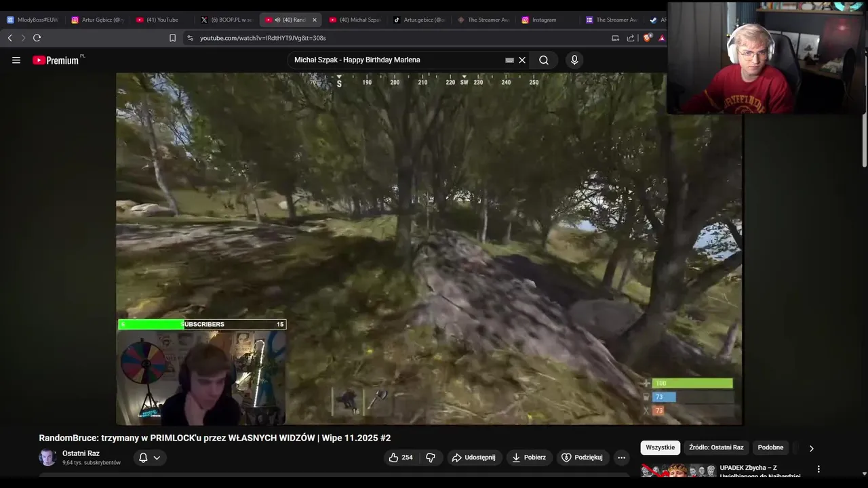Show next filter chips with right arrow

pyautogui.click(x=811, y=448)
